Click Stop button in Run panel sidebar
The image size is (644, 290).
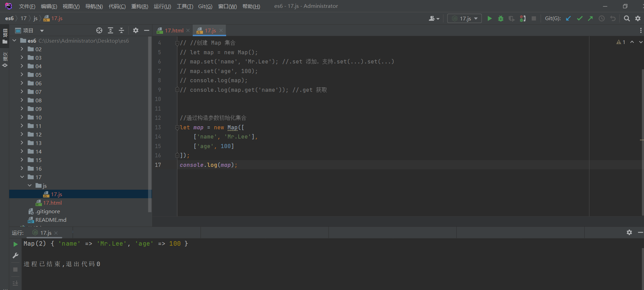coord(15,270)
